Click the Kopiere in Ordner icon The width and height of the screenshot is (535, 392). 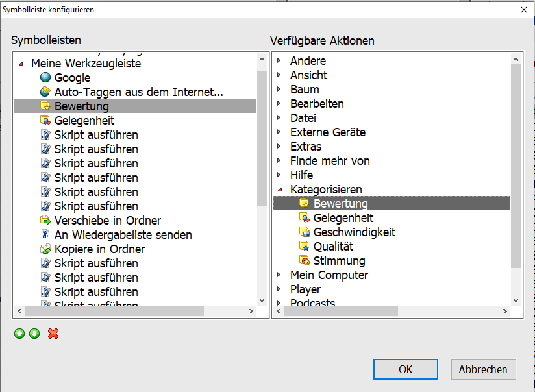pos(45,249)
